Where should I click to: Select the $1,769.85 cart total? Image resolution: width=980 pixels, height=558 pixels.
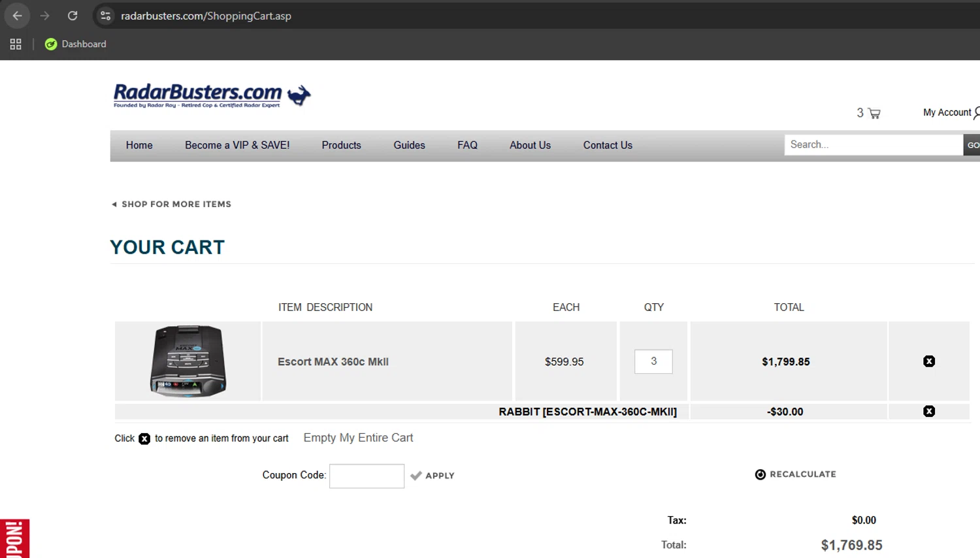tap(852, 545)
